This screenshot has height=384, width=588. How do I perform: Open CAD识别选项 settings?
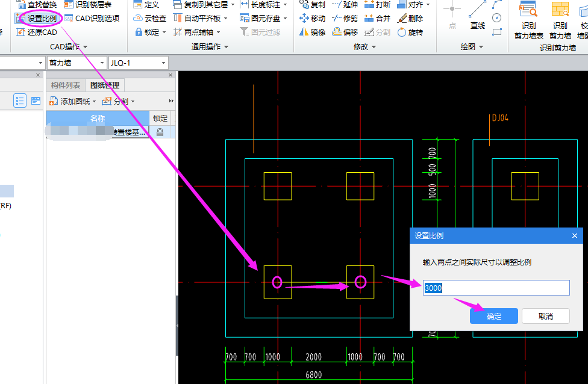(x=92, y=18)
